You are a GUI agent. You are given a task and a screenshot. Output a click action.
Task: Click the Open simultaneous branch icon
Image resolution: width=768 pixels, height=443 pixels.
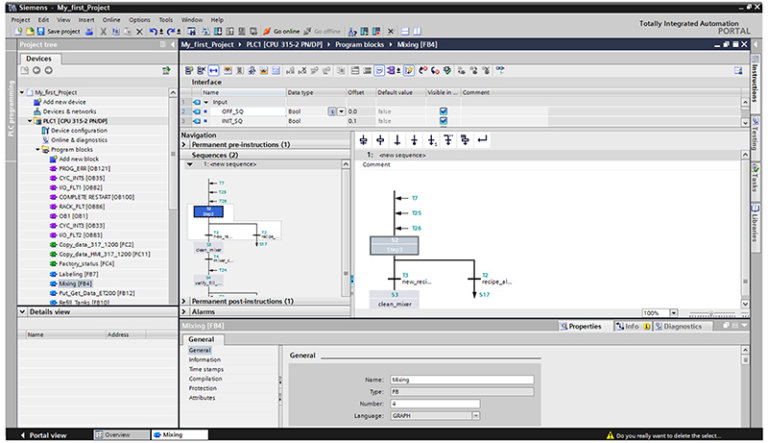click(465, 141)
